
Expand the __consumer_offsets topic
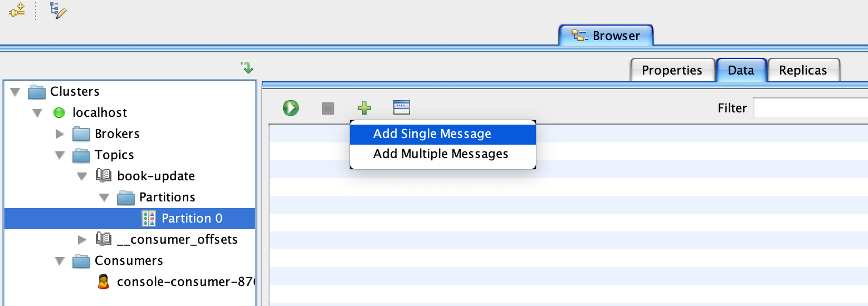(82, 239)
